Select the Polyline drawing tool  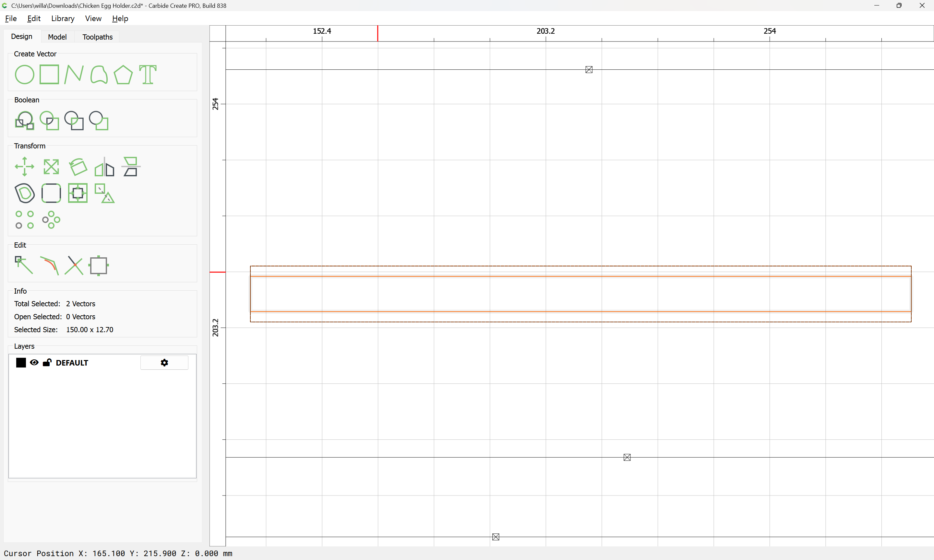(74, 74)
